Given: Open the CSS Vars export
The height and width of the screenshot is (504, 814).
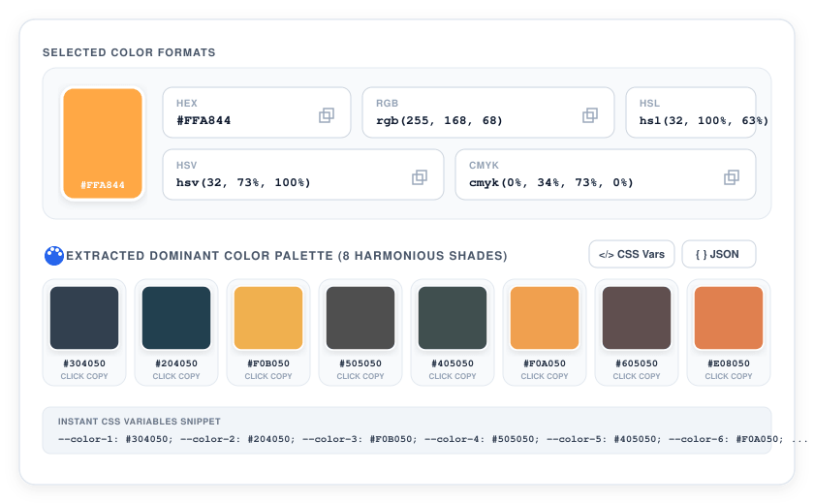Looking at the screenshot, I should tap(631, 254).
